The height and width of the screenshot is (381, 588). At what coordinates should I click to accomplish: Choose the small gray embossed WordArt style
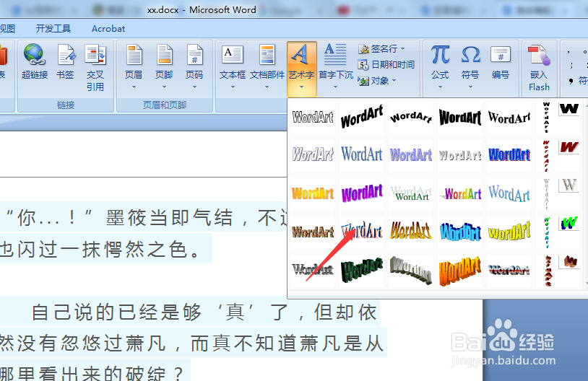460,154
